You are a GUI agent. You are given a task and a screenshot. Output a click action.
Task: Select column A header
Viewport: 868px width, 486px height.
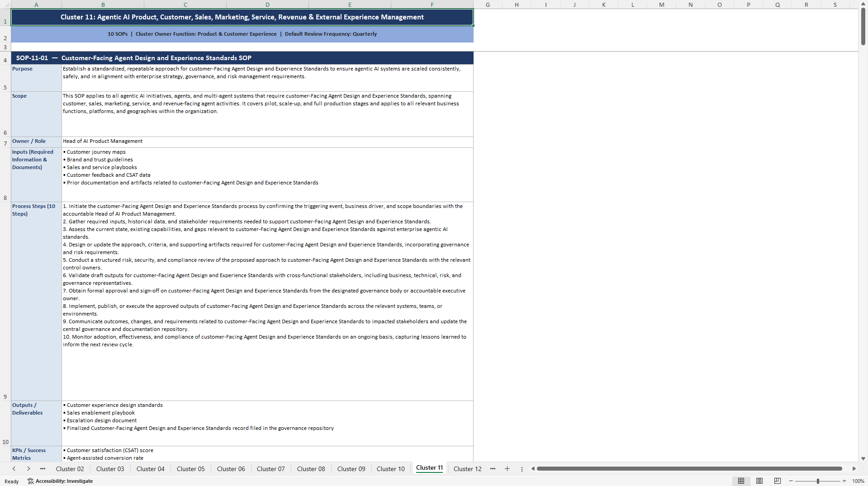36,5
